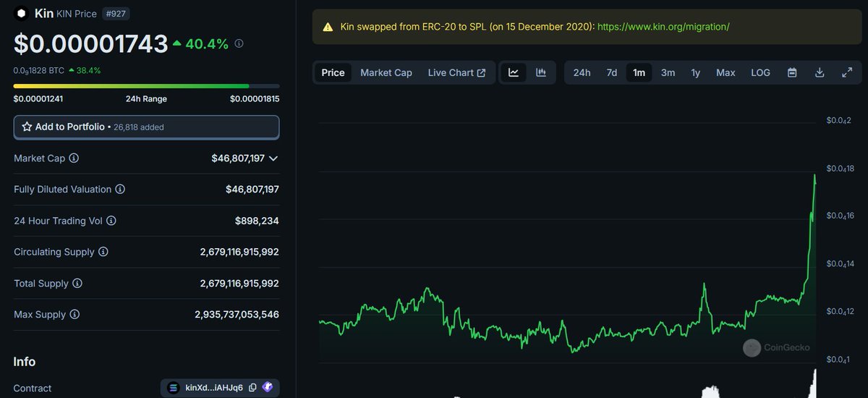Set chart range to 24h
This screenshot has height=398, width=868.
coord(582,72)
